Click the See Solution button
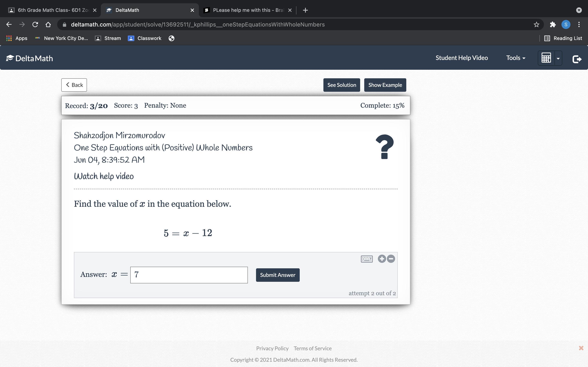 341,85
